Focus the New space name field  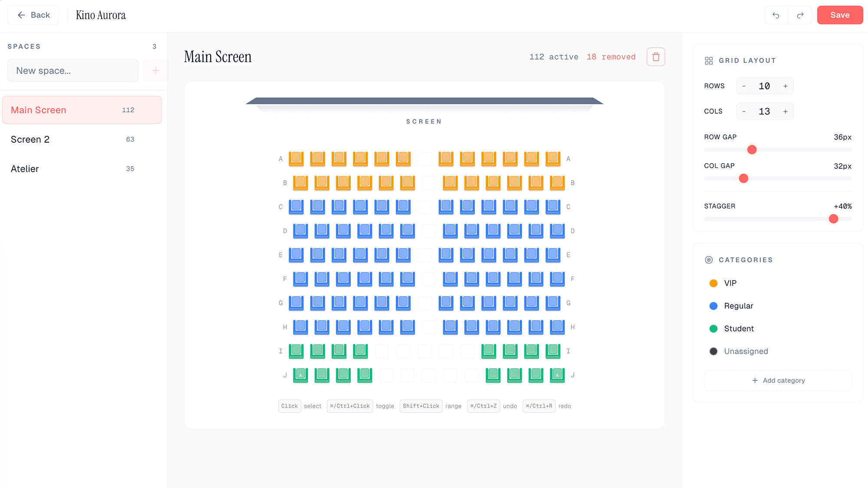pyautogui.click(x=73, y=71)
